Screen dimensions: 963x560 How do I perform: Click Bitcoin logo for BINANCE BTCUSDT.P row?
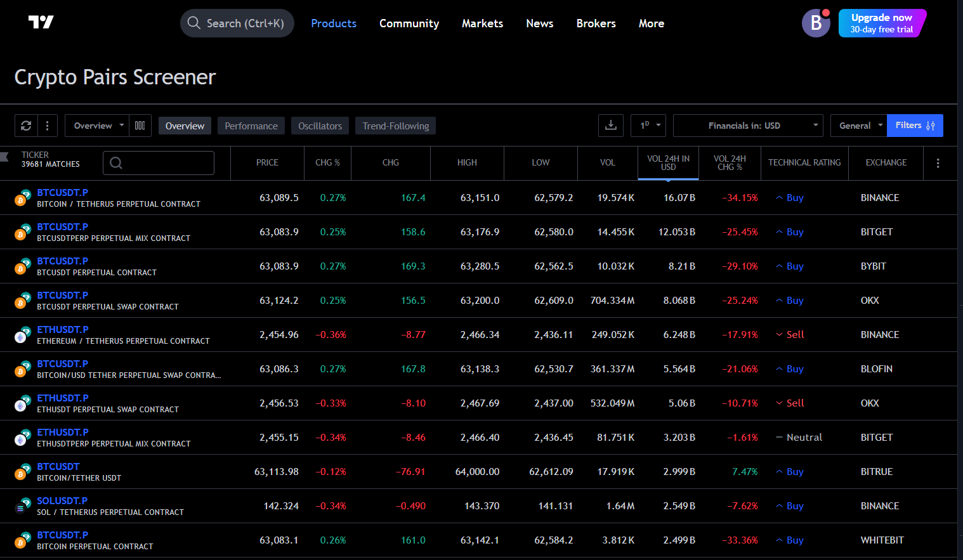pyautogui.click(x=22, y=198)
